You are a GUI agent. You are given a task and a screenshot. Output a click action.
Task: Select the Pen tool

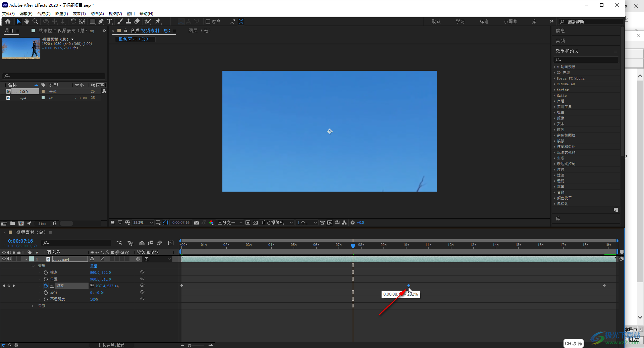101,21
